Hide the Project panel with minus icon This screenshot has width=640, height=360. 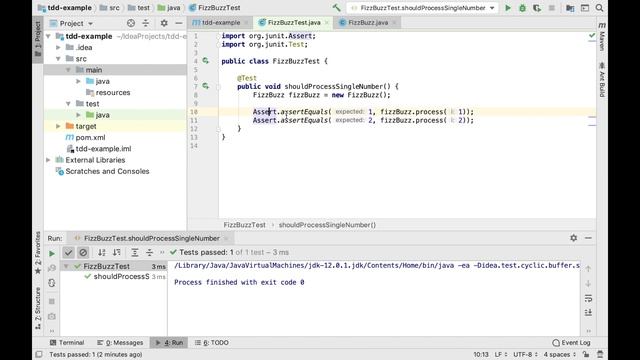click(x=179, y=23)
